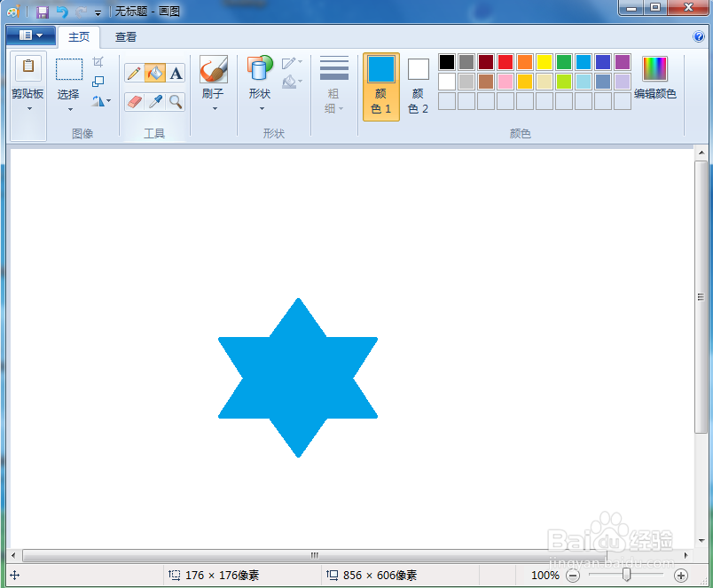Expand the Shapes dropdown arrow

click(262, 109)
